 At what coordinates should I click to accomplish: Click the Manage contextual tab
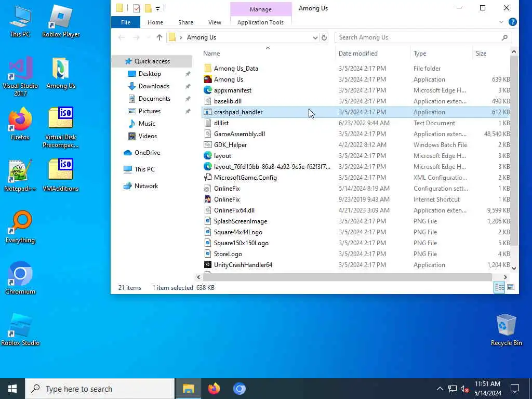(261, 9)
